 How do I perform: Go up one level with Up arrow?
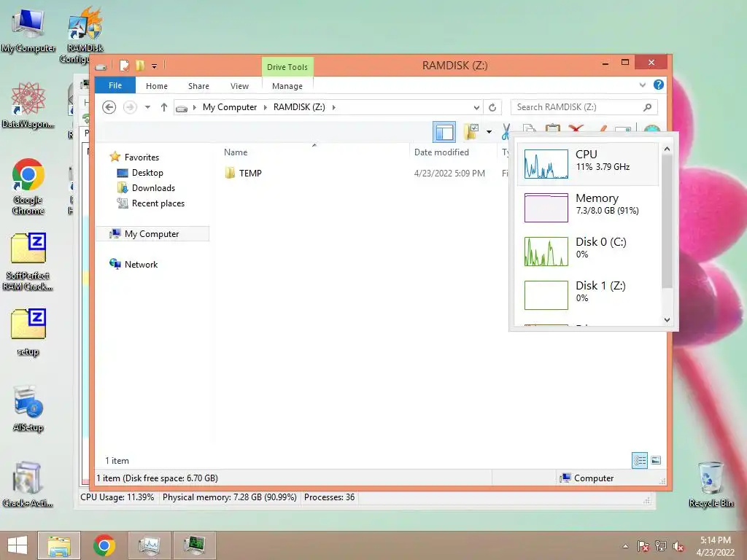(x=164, y=107)
